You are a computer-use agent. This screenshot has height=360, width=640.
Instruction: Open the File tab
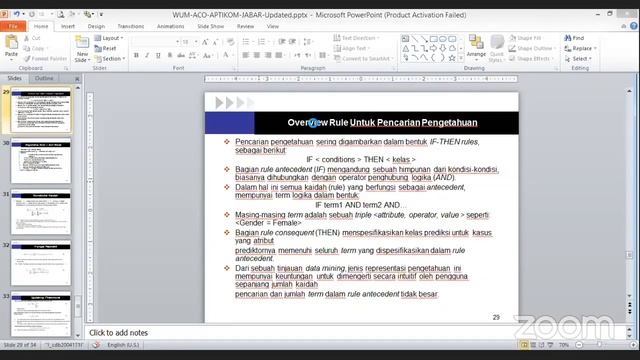point(13,26)
